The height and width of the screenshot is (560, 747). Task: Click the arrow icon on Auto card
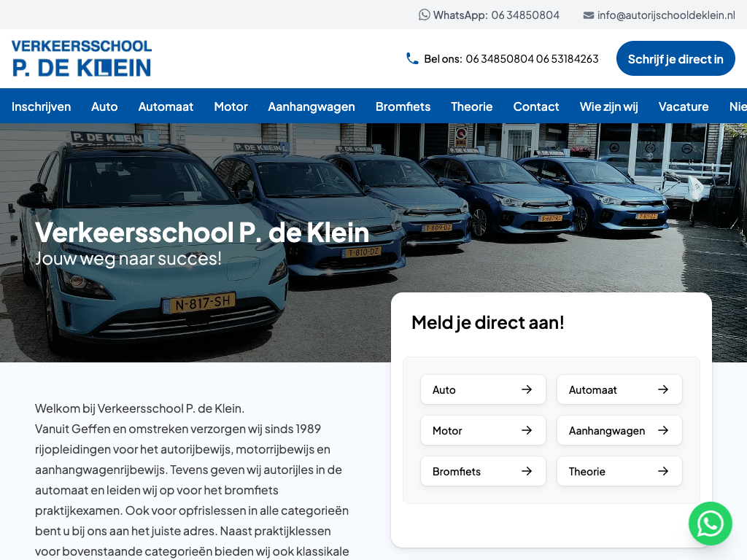point(527,389)
